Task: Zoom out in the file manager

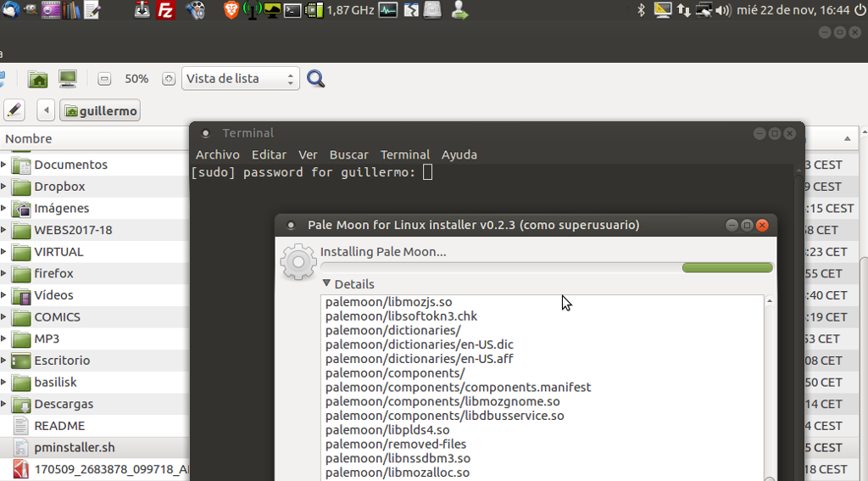Action: click(x=104, y=79)
